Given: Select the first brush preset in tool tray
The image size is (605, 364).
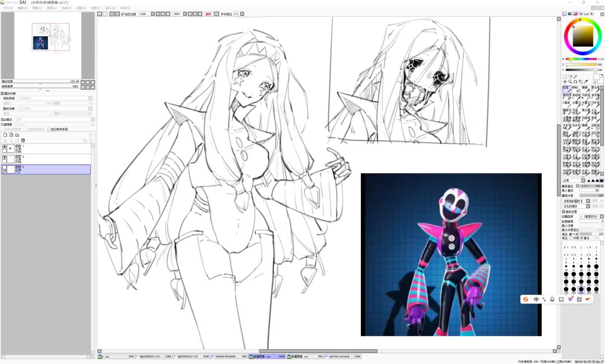Looking at the screenshot, I should (566, 89).
